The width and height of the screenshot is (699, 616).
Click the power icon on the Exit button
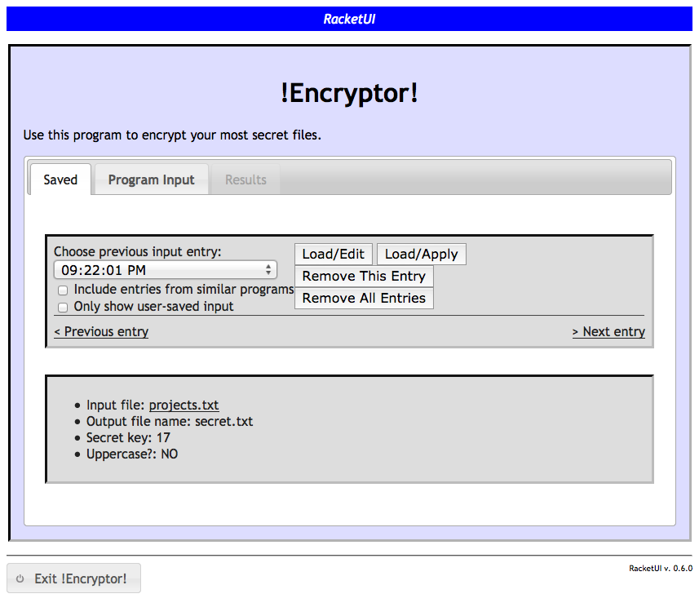click(x=20, y=578)
